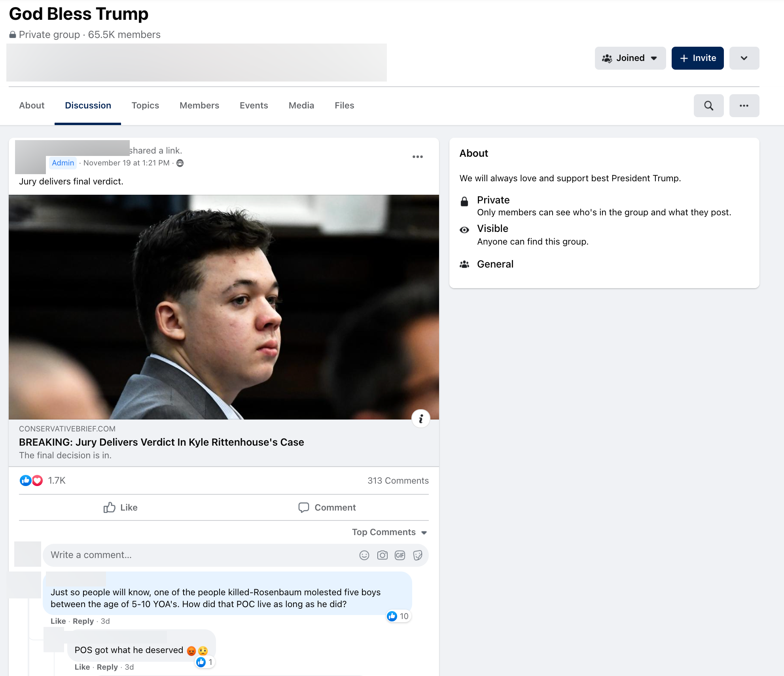Open the group search

708,105
